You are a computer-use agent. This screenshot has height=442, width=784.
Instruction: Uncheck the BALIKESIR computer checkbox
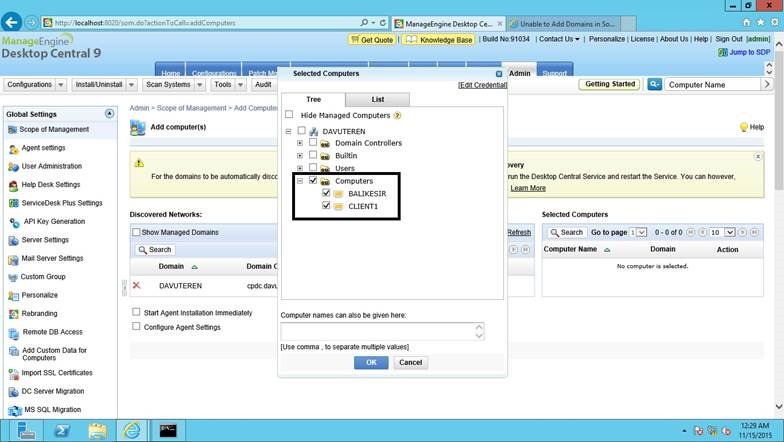326,193
